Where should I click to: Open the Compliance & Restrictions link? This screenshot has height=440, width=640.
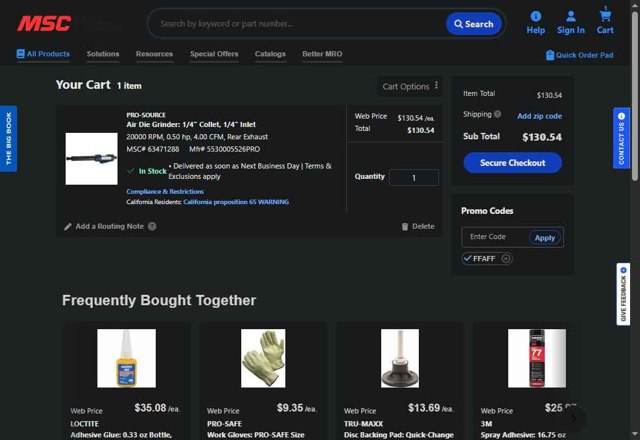click(165, 191)
